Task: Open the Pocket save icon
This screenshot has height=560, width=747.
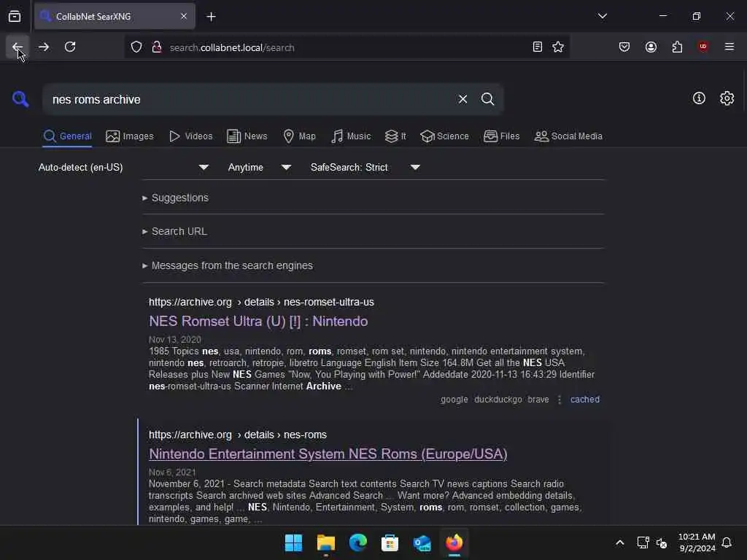Action: [x=624, y=47]
